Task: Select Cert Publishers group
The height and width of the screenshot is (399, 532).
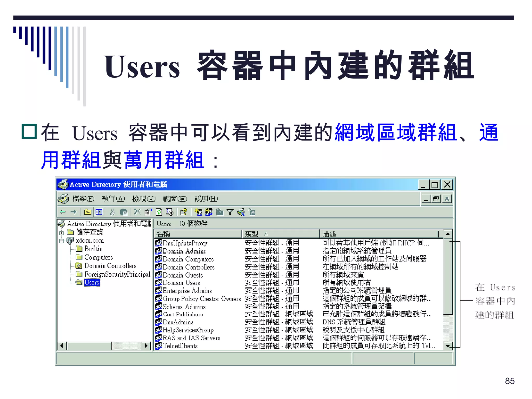Action: pyautogui.click(x=179, y=314)
